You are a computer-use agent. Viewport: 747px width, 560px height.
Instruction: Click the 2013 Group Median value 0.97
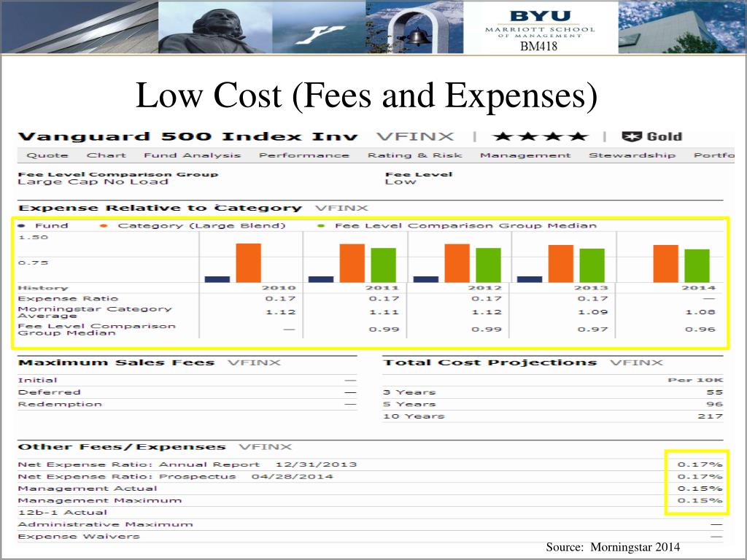click(592, 329)
